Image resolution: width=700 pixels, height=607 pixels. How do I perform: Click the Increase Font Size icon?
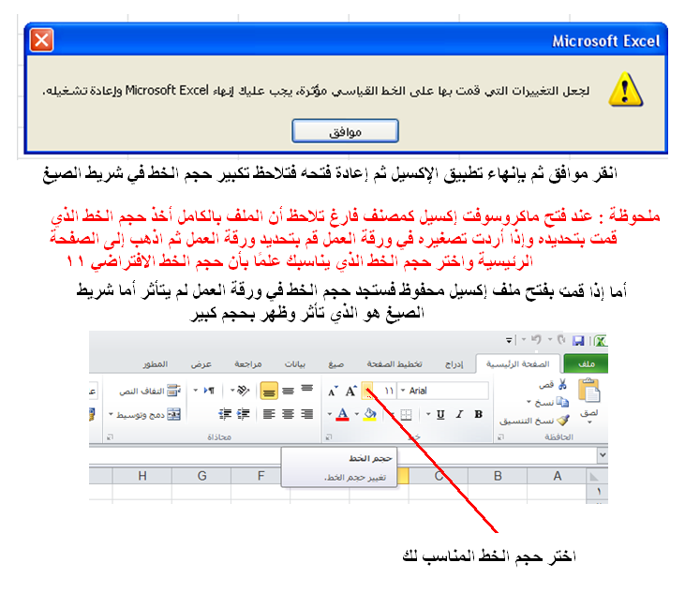pos(350,391)
